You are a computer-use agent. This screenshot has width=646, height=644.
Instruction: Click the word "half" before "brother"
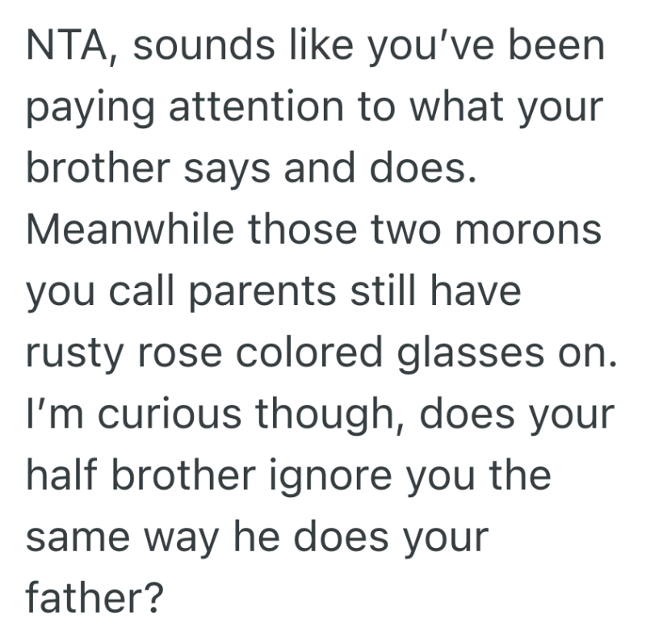click(65, 473)
